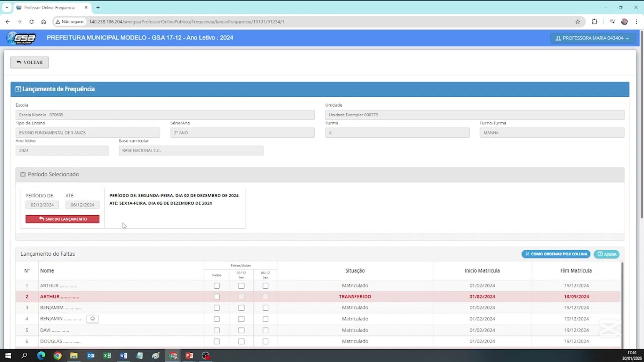The width and height of the screenshot is (644, 362).
Task: Open Chrome three-dot menu
Action: click(636, 22)
